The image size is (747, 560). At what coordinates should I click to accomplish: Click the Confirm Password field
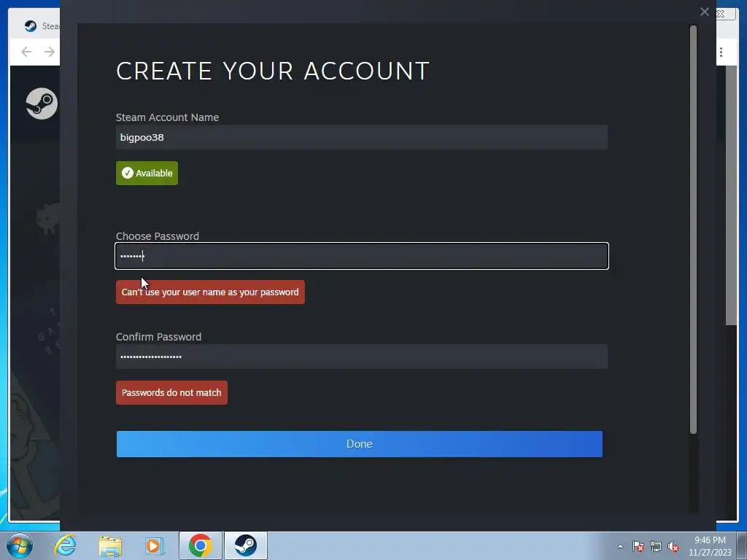(362, 357)
